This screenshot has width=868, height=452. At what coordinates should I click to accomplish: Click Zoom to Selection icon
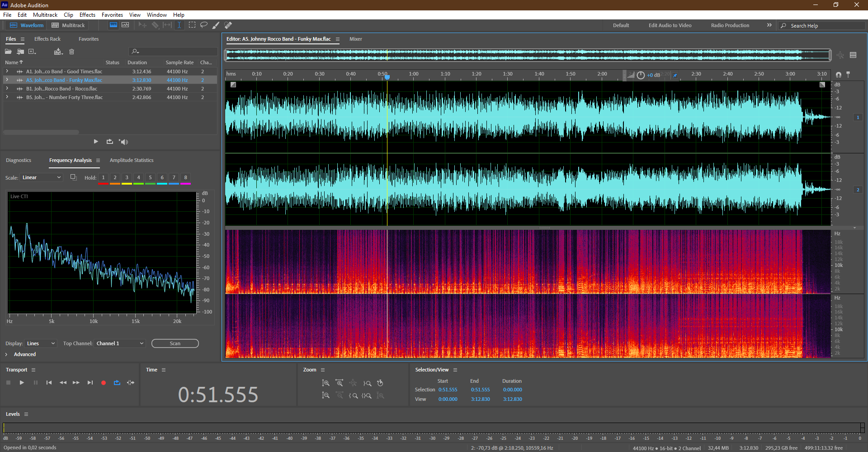(x=367, y=395)
